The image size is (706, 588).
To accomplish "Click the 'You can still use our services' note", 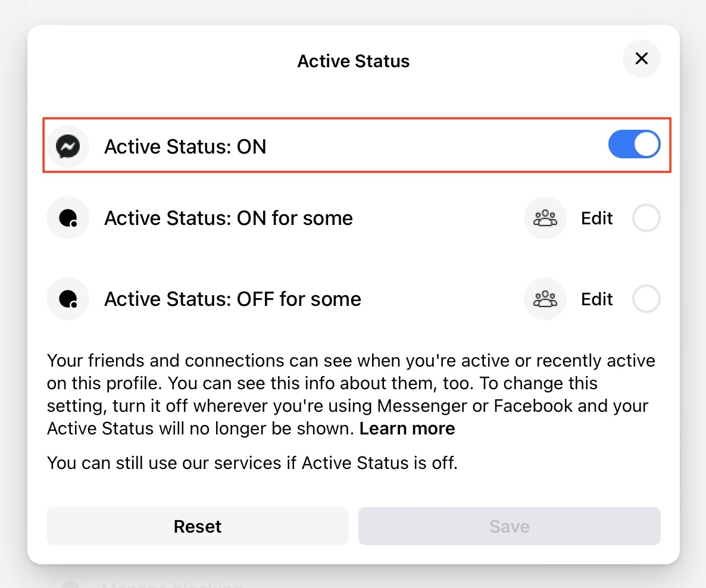I will (252, 462).
